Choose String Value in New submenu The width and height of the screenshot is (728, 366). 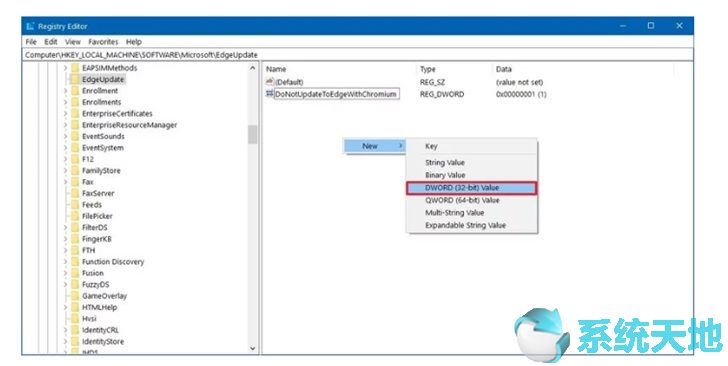coord(445,163)
